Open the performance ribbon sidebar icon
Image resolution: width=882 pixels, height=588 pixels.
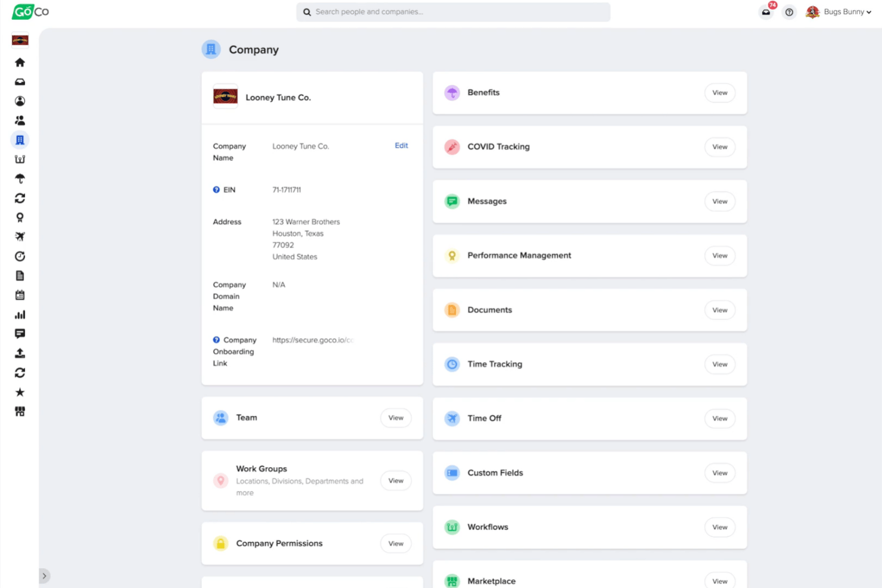tap(20, 217)
